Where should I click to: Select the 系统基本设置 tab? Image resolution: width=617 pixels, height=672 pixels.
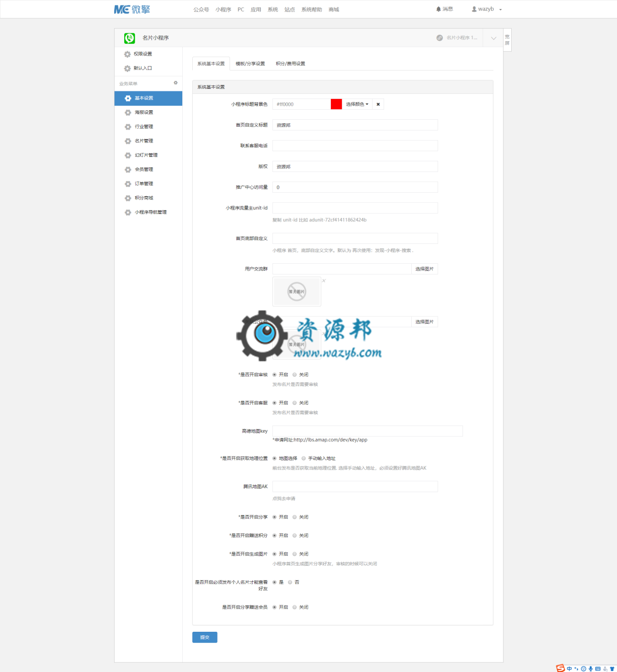pos(211,64)
